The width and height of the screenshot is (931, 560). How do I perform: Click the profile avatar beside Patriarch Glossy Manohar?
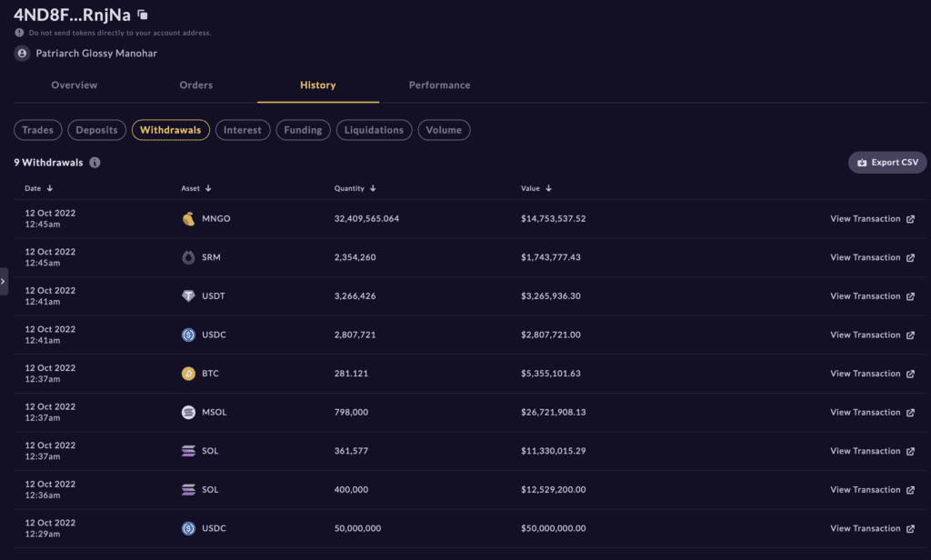pyautogui.click(x=22, y=54)
